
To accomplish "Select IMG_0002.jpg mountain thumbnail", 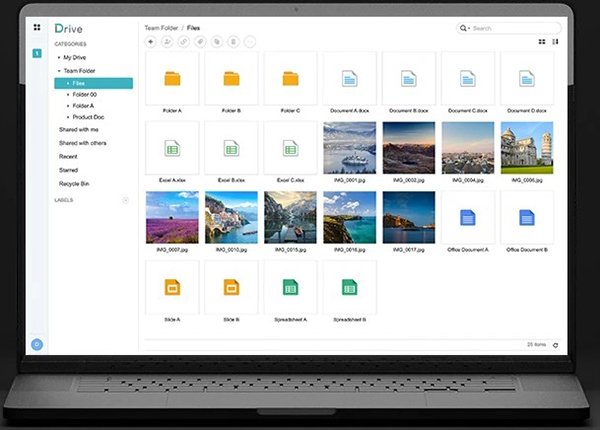I will coord(409,148).
